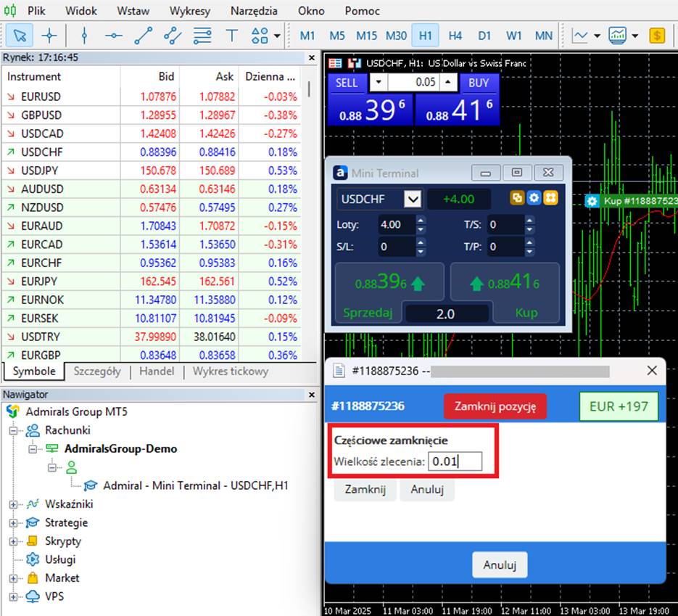Open the indicators dropdown arrow
678x616 pixels.
tap(634, 36)
